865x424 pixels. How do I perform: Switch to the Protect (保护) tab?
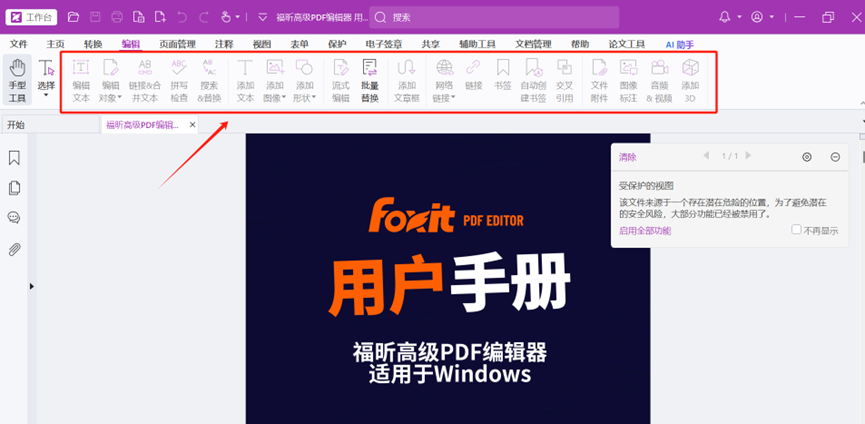point(337,44)
